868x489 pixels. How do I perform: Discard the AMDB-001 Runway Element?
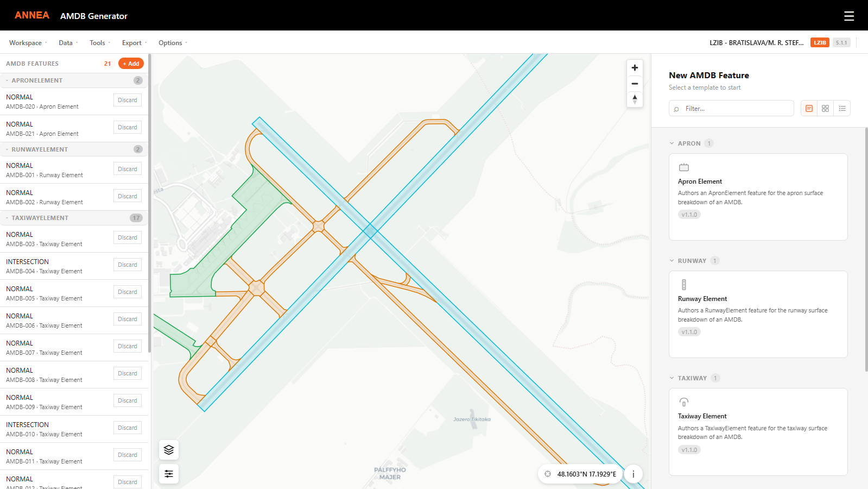128,169
